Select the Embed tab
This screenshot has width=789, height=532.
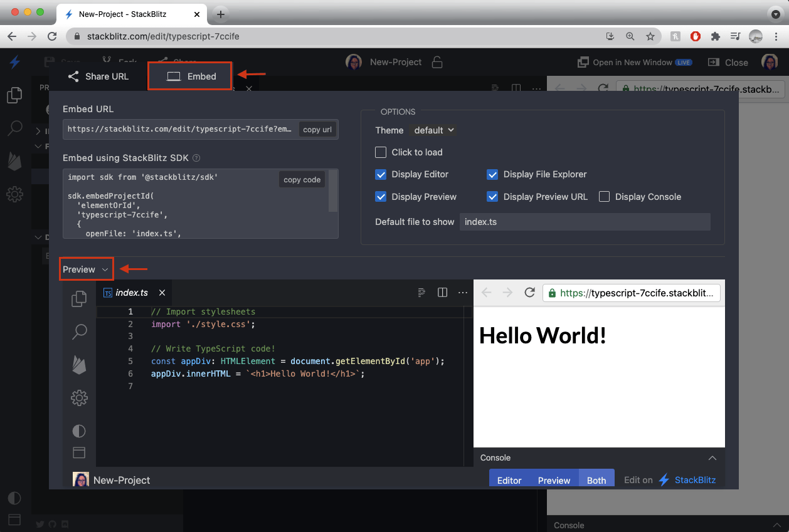point(191,76)
